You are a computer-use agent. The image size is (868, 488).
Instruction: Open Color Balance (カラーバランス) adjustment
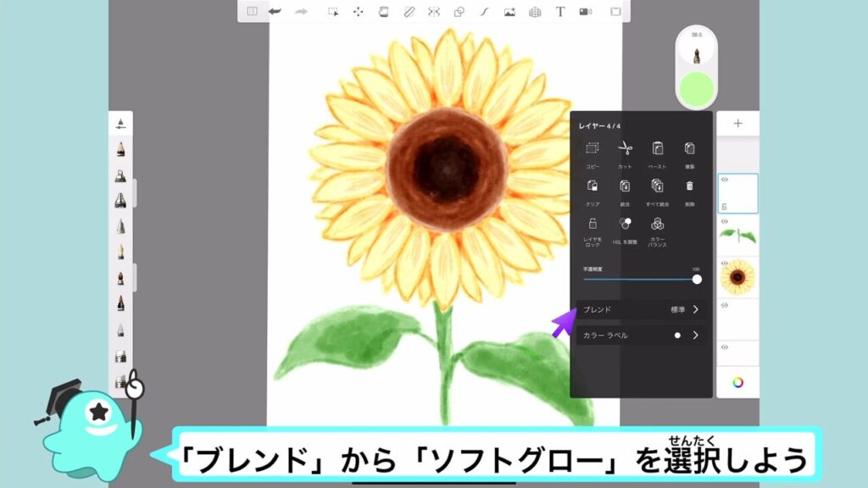click(x=657, y=225)
